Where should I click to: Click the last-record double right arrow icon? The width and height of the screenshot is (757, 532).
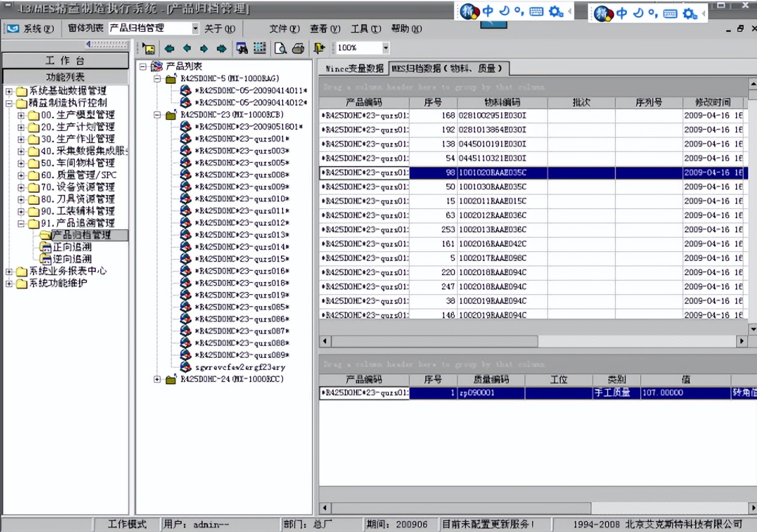click(x=221, y=48)
